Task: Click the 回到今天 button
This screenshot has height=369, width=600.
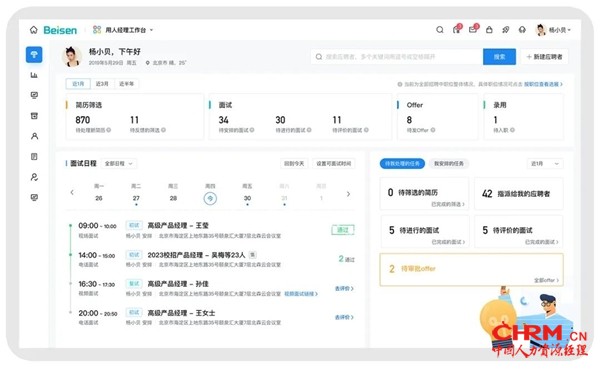Action: click(294, 163)
